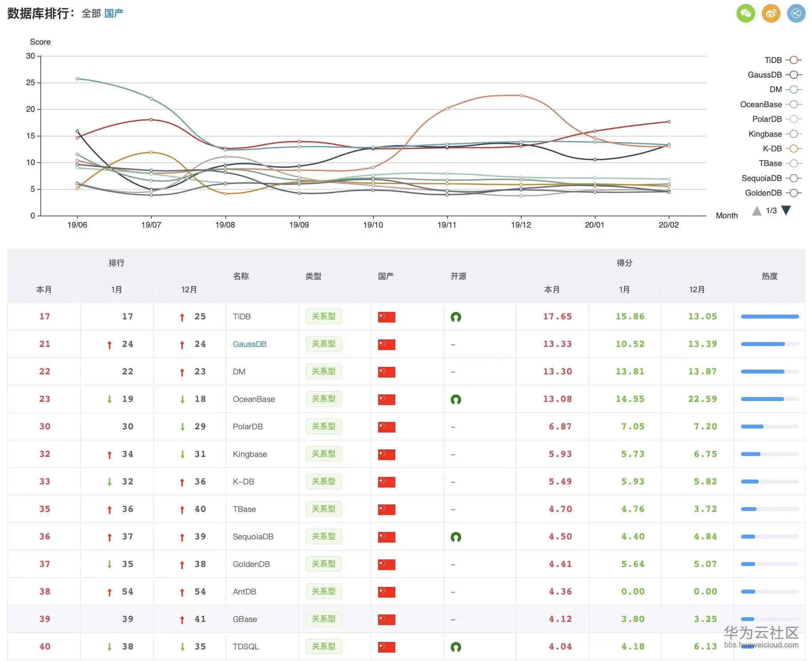
Task: Share via the orange Weibo icon
Action: [x=771, y=13]
